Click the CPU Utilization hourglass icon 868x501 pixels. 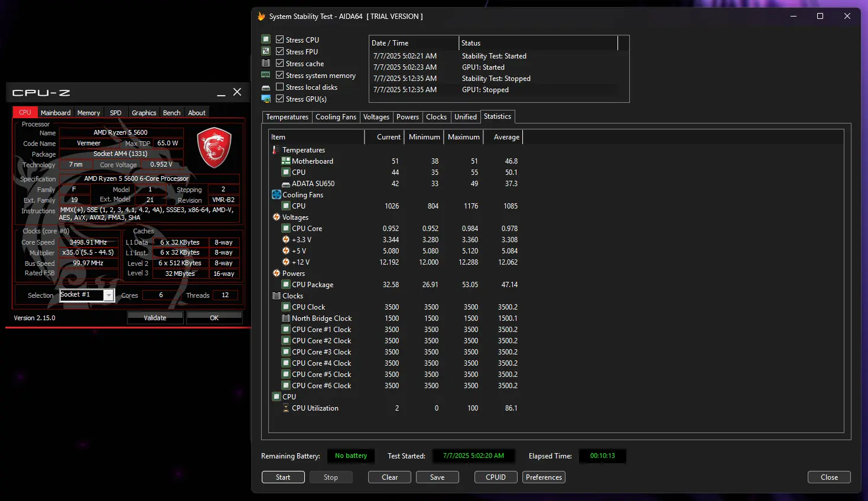pos(286,408)
